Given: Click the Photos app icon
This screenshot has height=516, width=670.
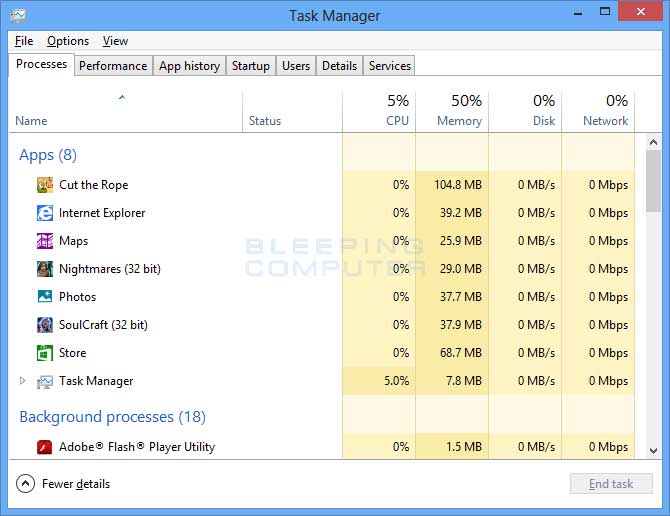Looking at the screenshot, I should coord(45,296).
